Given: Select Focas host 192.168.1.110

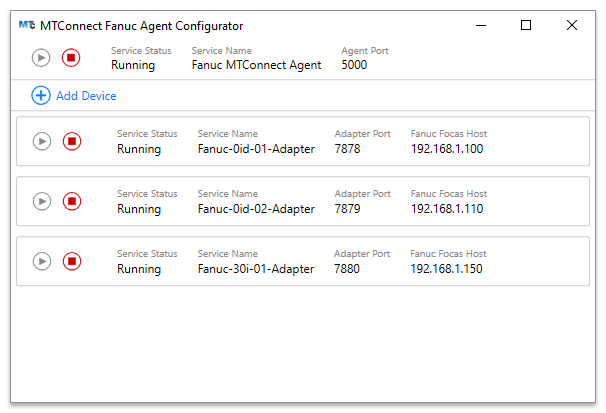Looking at the screenshot, I should 447,209.
